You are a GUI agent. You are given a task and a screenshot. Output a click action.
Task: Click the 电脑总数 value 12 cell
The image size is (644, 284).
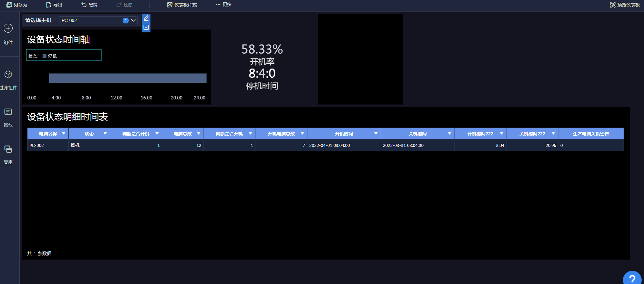click(183, 145)
